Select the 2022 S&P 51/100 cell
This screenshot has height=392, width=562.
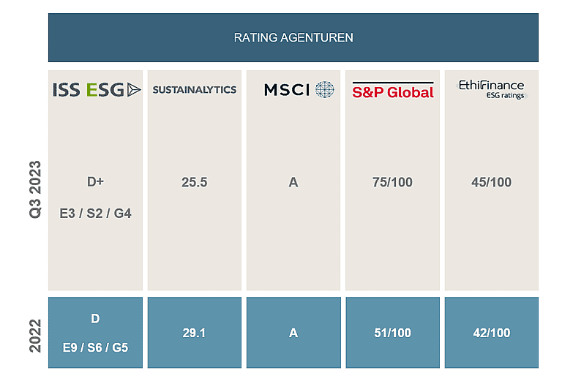pyautogui.click(x=392, y=333)
